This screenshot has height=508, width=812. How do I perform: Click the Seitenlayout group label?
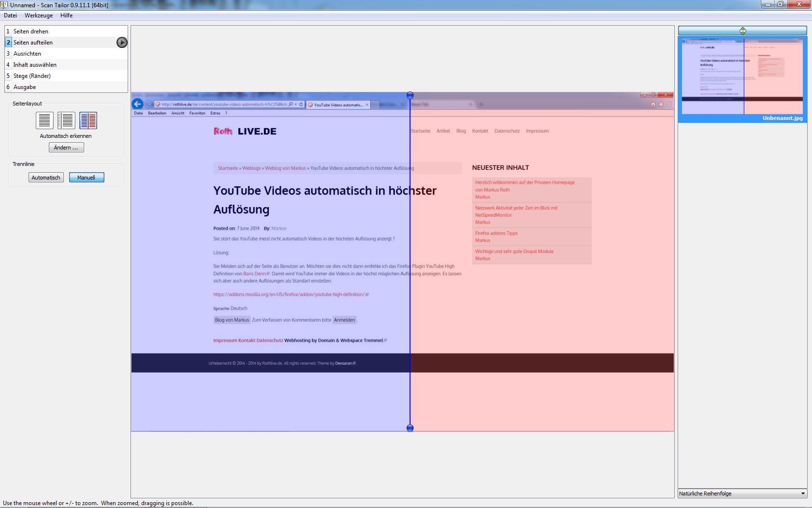pos(27,104)
